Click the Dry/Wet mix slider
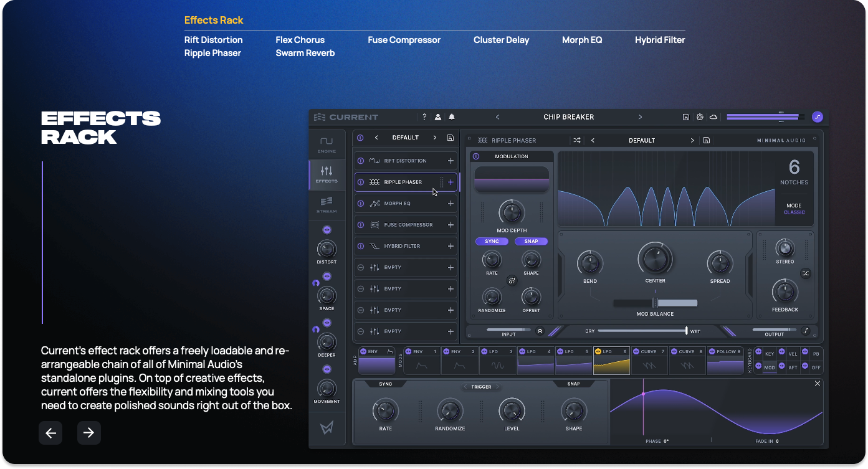Screen dimensions: 868x469 click(x=642, y=331)
